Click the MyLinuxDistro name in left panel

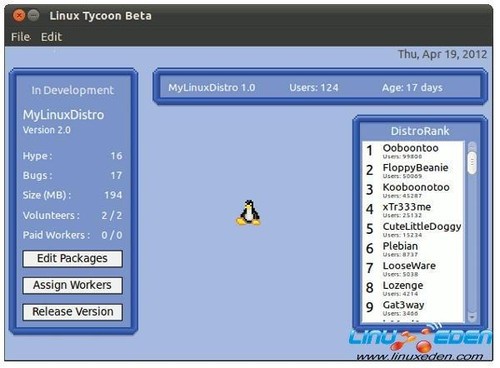(63, 115)
